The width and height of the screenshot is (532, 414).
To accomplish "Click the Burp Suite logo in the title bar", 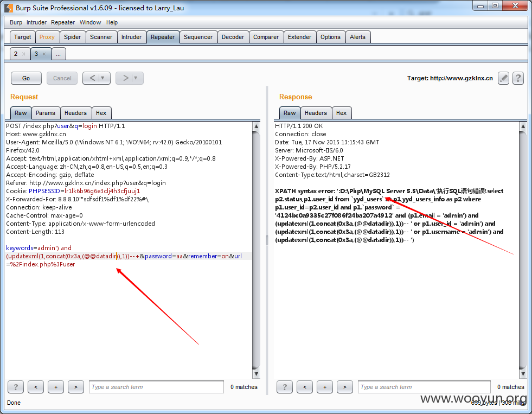I will (x=9, y=8).
